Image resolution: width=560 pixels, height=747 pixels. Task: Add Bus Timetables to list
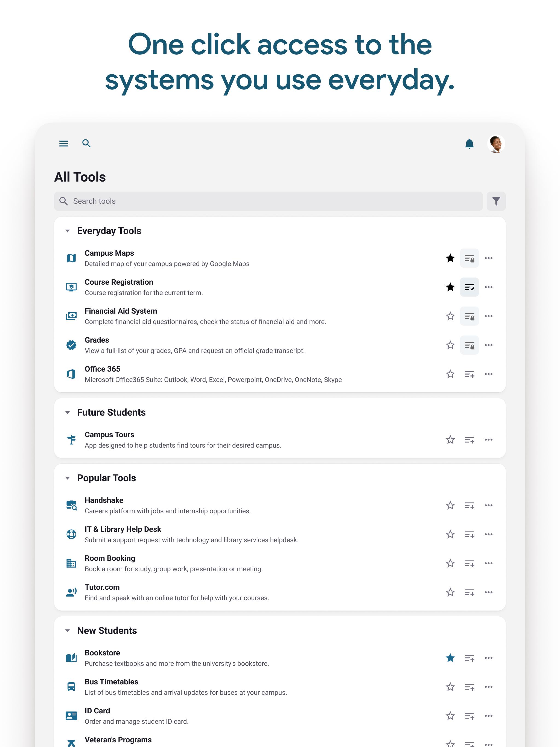[x=469, y=687]
